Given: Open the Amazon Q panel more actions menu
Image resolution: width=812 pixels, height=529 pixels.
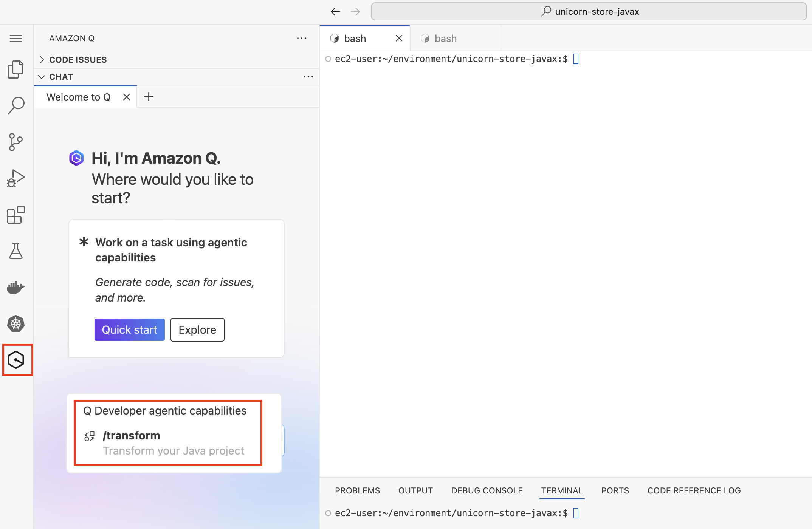Looking at the screenshot, I should tap(301, 38).
